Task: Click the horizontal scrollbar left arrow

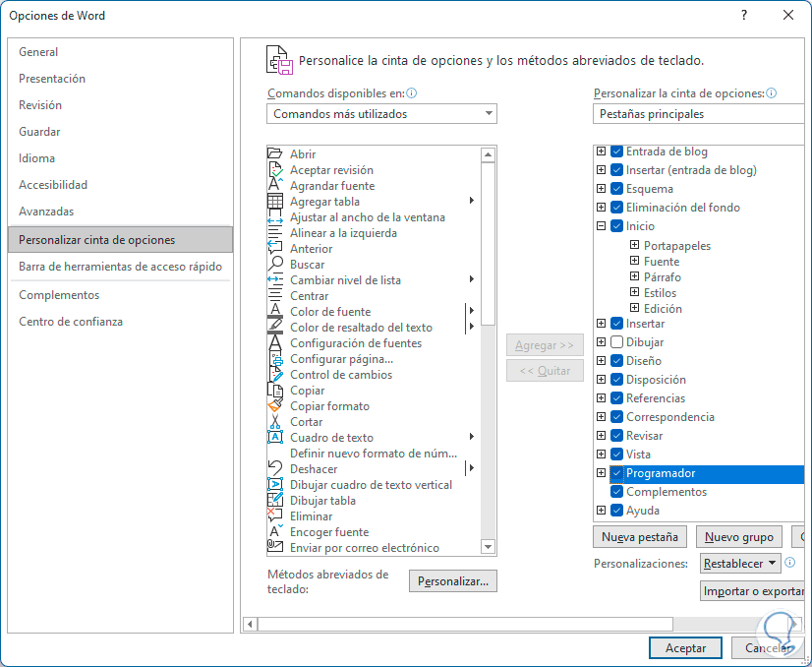Action: point(250,624)
